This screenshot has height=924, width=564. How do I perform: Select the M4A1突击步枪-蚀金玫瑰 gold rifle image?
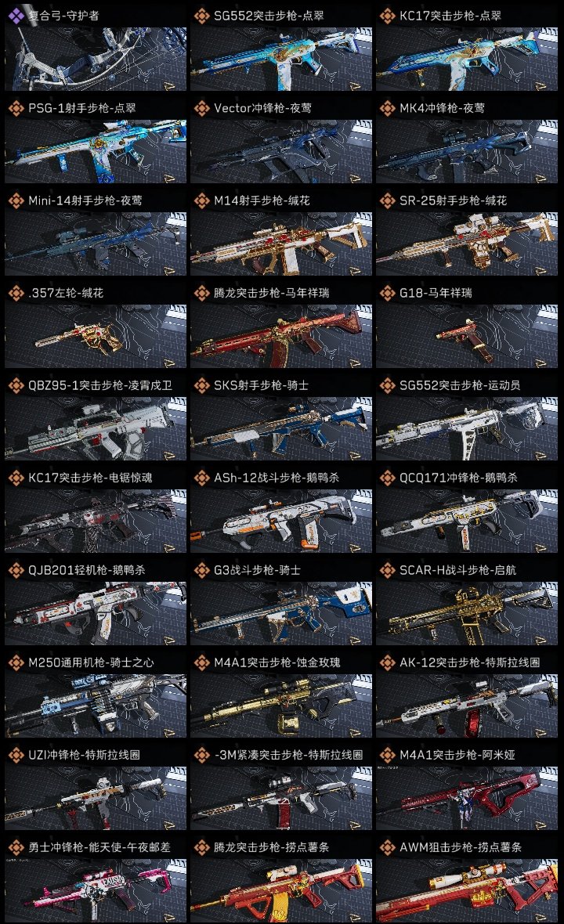tap(281, 706)
